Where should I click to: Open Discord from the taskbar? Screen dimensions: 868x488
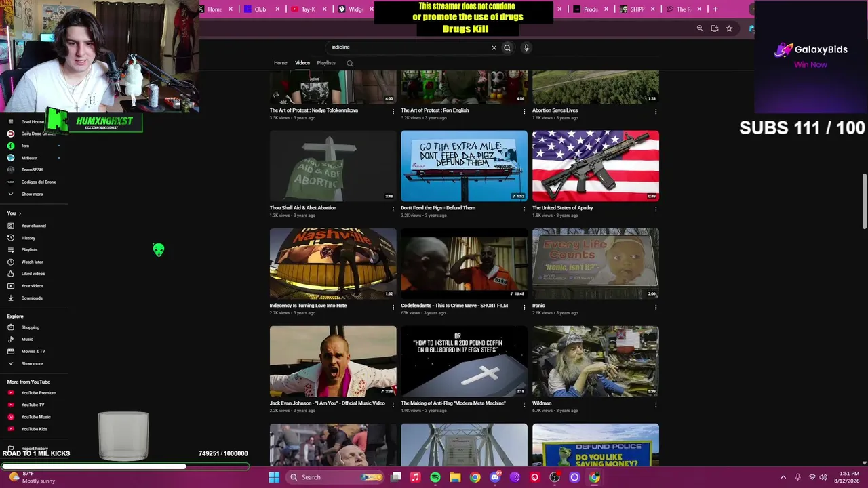[x=495, y=477]
